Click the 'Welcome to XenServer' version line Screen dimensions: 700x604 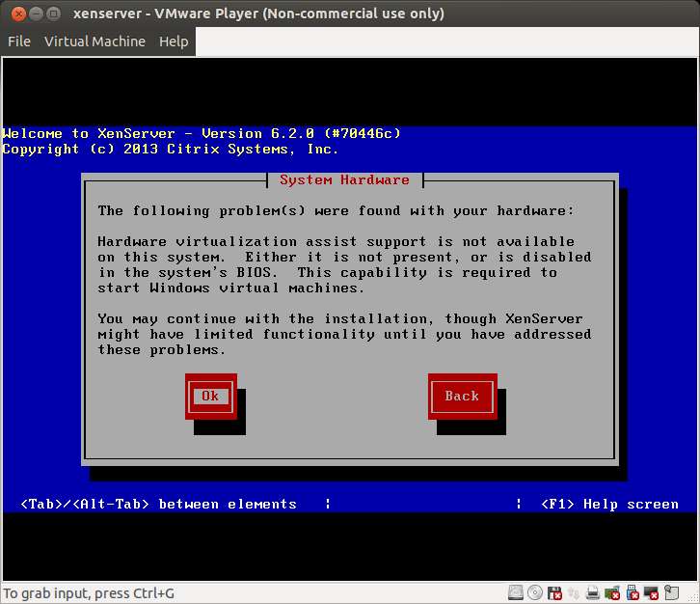point(202,133)
